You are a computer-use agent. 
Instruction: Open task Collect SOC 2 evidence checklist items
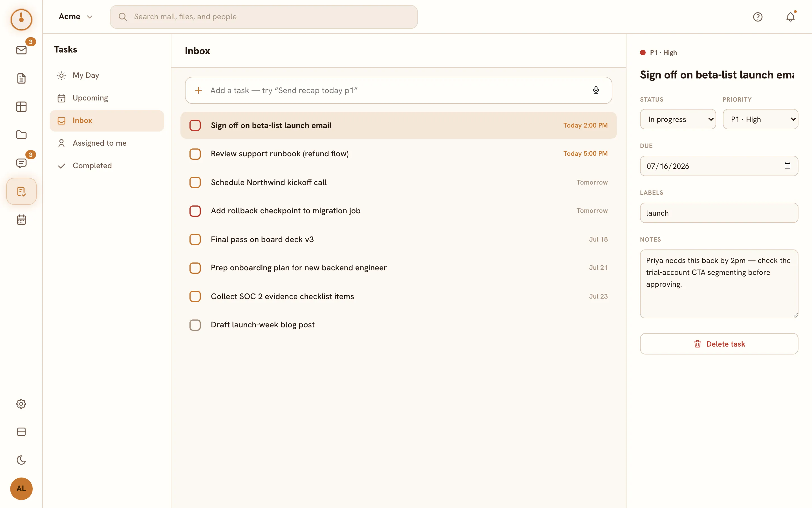pyautogui.click(x=399, y=296)
